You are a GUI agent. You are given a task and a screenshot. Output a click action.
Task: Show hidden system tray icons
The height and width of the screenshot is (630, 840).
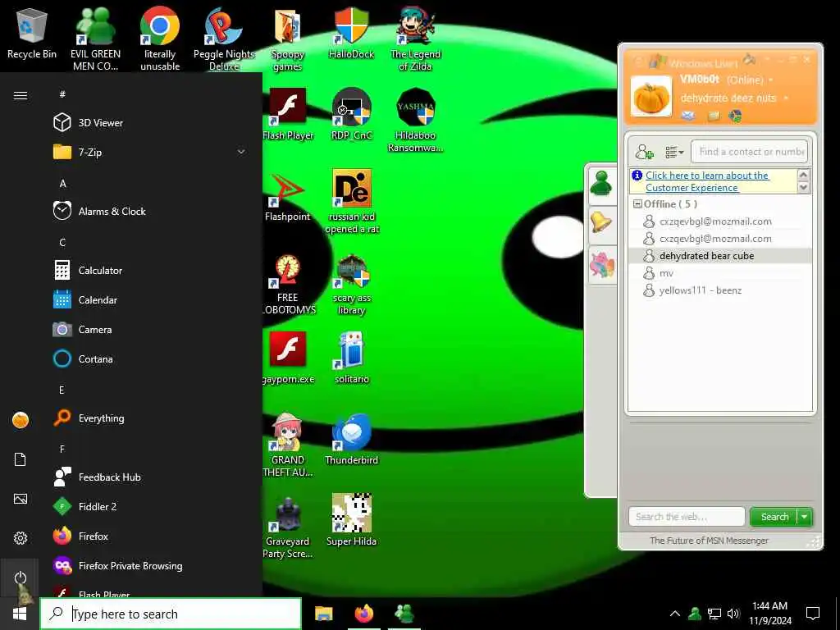click(x=675, y=614)
